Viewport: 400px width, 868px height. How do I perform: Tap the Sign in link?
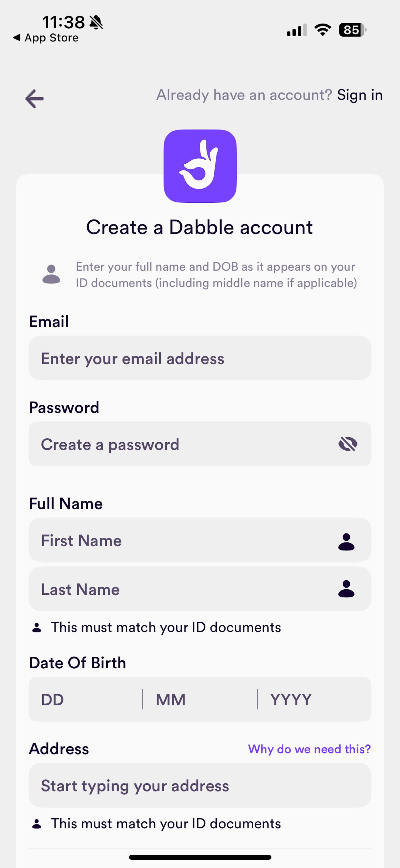pyautogui.click(x=359, y=95)
